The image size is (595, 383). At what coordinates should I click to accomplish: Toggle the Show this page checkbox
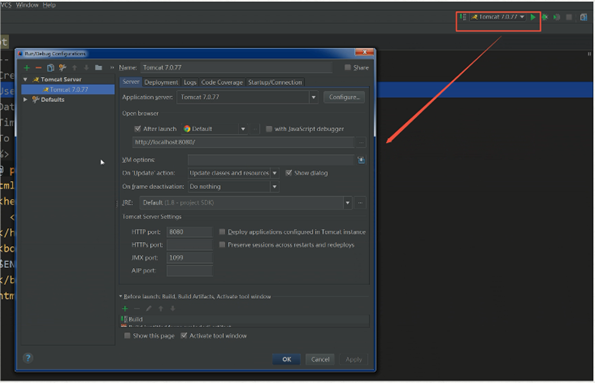(x=128, y=336)
